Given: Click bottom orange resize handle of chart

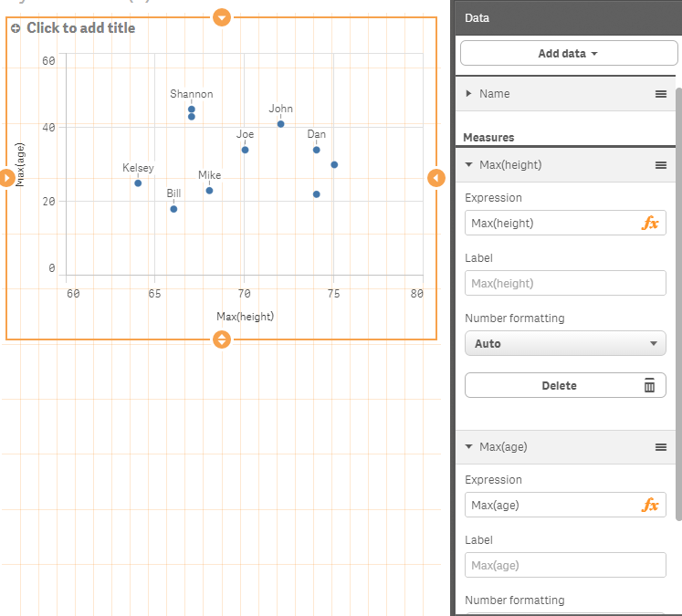Looking at the screenshot, I should 221,340.
